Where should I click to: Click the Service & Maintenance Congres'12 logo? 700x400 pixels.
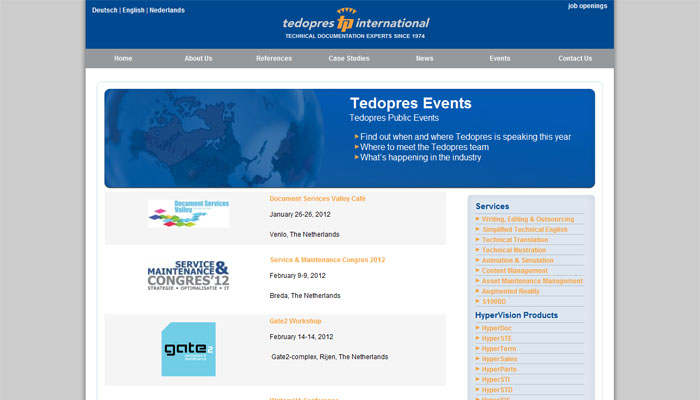(188, 275)
